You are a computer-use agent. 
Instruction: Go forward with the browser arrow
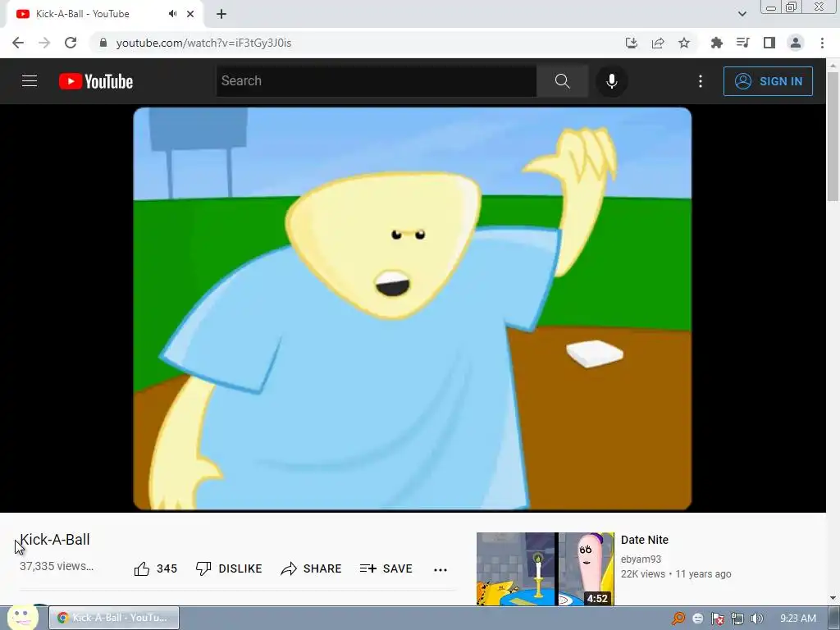[44, 43]
